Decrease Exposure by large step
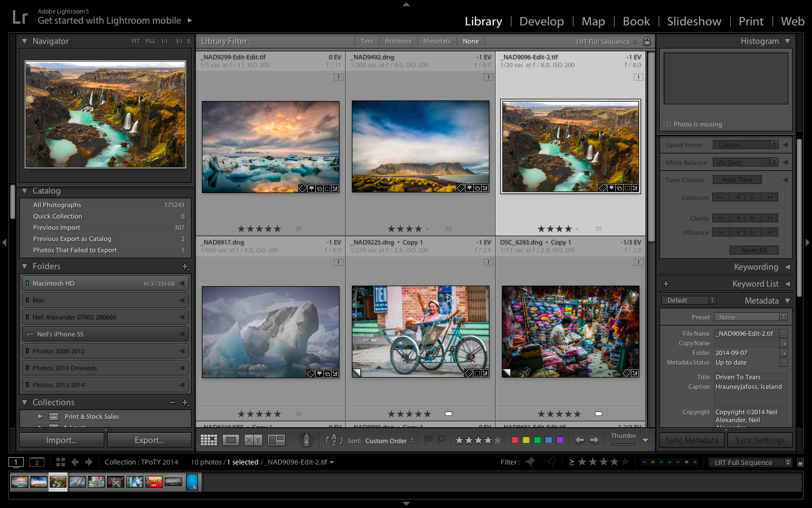Image resolution: width=812 pixels, height=508 pixels. click(721, 197)
